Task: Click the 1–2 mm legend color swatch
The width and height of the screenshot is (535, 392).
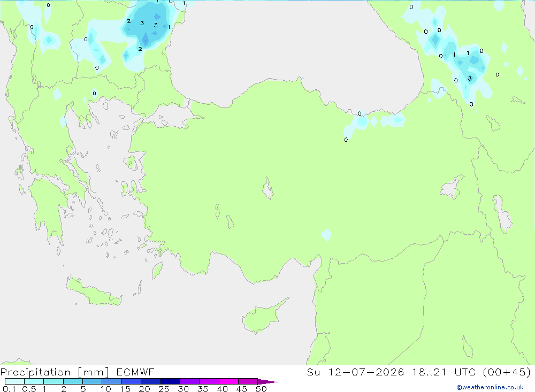Action: coord(53,381)
